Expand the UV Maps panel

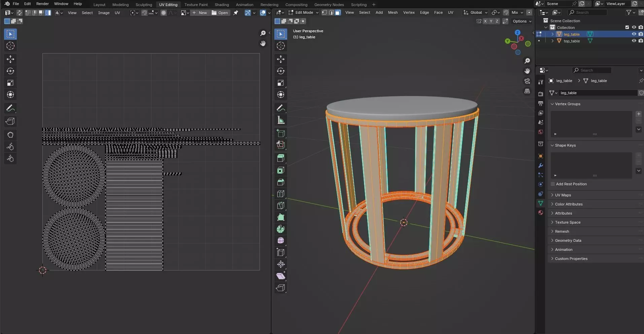(563, 195)
